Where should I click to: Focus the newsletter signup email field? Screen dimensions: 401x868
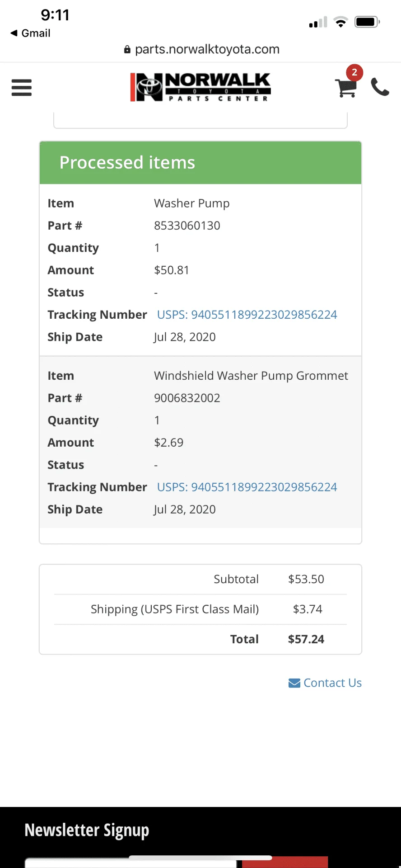(131, 863)
